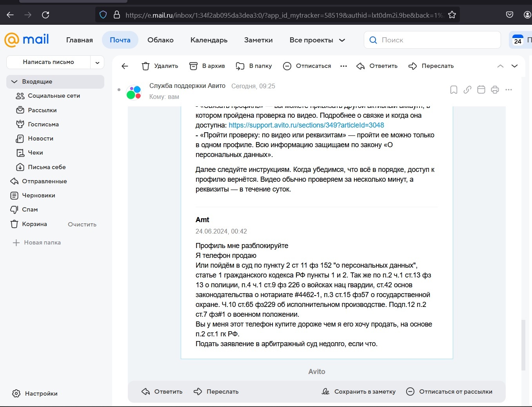This screenshot has width=532, height=407.
Task: Click the browser URL address bar
Action: [x=284, y=15]
